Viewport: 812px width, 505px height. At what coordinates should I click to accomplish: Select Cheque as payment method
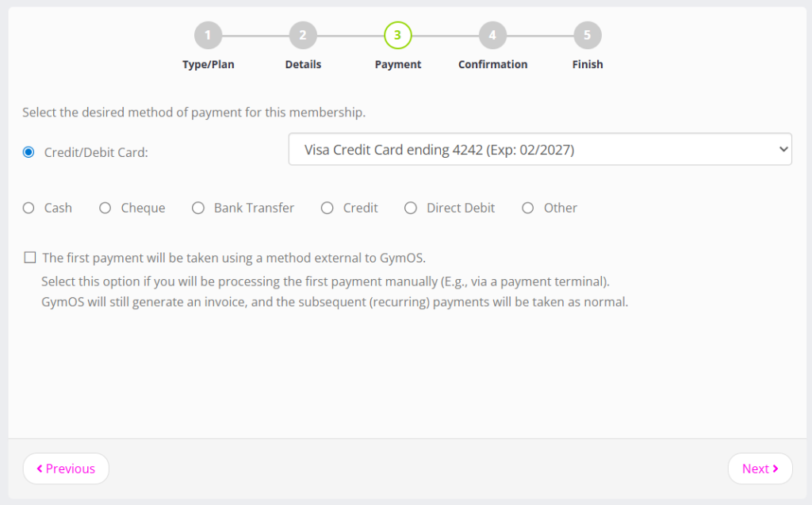(x=105, y=208)
